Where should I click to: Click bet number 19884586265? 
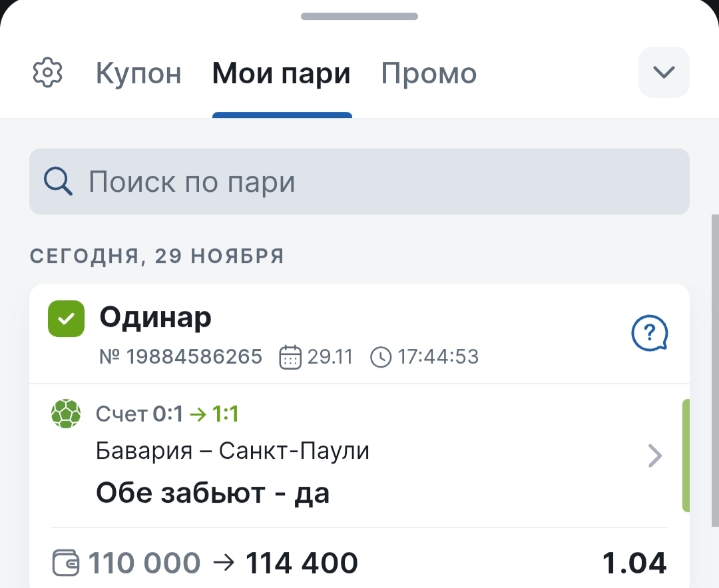click(180, 357)
